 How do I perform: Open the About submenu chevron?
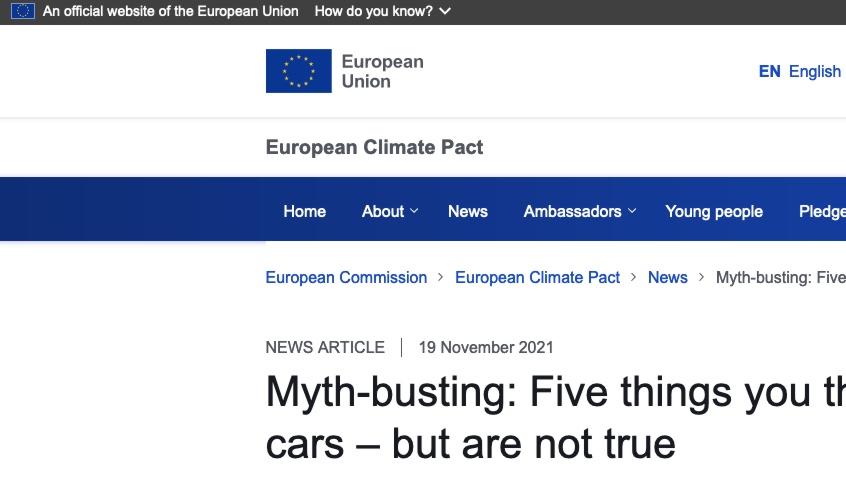[x=415, y=211]
